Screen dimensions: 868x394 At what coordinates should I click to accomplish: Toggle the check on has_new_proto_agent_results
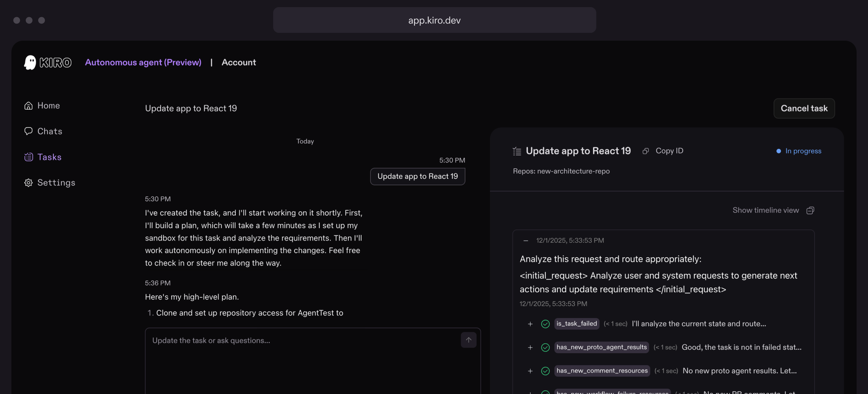point(545,347)
